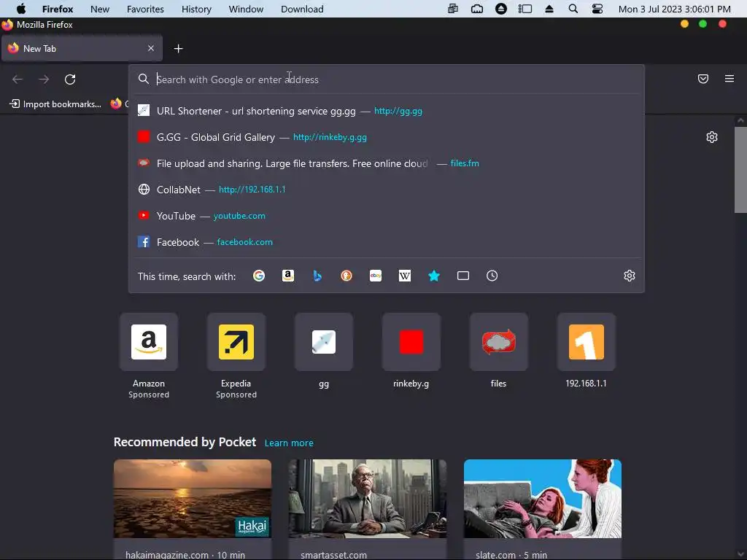Image resolution: width=747 pixels, height=560 pixels.
Task: Click the vertical page scrollbar thumb
Action: click(740, 169)
